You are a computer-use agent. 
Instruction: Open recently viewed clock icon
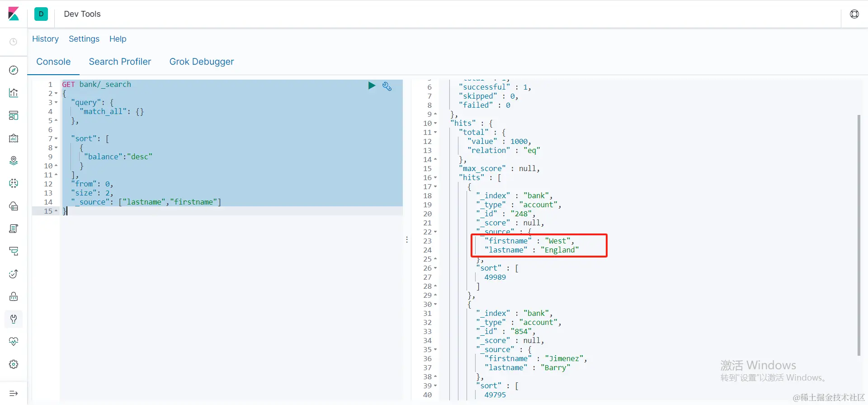[14, 42]
